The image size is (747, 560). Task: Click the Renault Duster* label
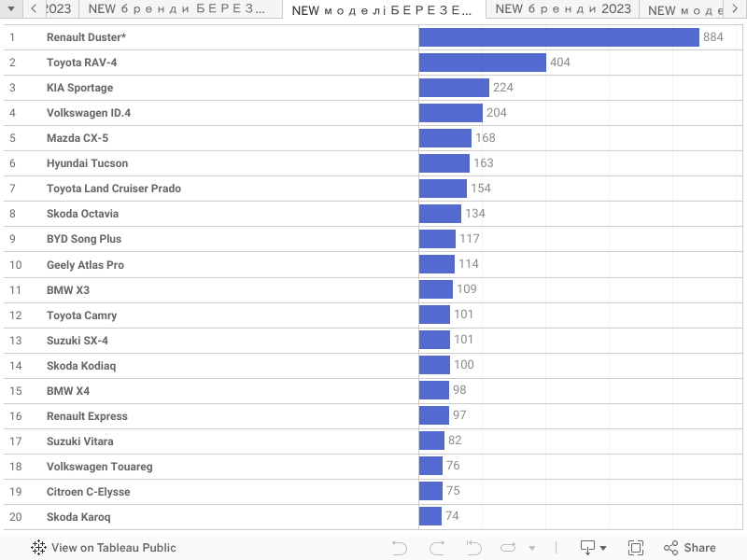point(86,37)
